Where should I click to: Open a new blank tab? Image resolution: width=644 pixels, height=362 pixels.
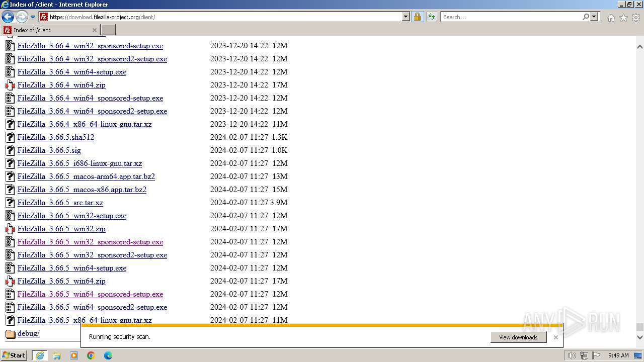pos(108,30)
